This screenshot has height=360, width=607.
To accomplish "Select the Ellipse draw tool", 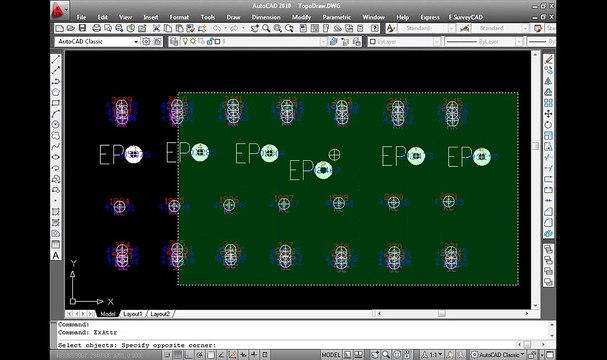I will 56,157.
